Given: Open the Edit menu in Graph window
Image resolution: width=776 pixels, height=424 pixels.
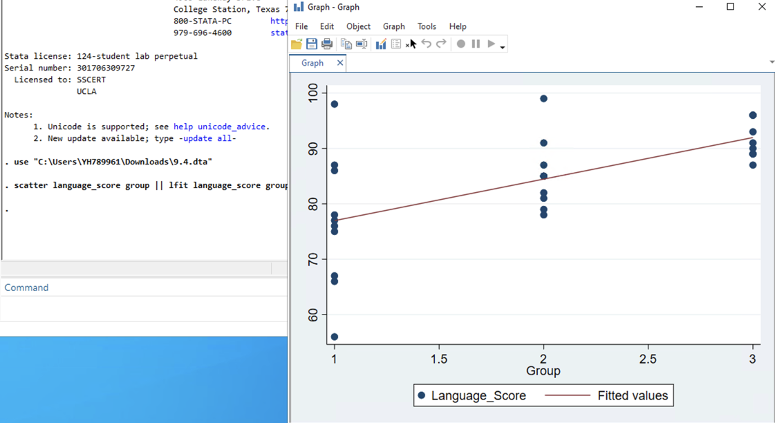Looking at the screenshot, I should [327, 26].
